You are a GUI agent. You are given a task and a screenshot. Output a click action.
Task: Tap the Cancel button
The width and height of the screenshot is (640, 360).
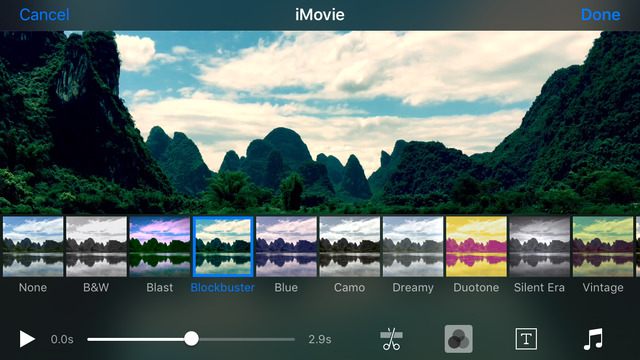click(x=44, y=15)
